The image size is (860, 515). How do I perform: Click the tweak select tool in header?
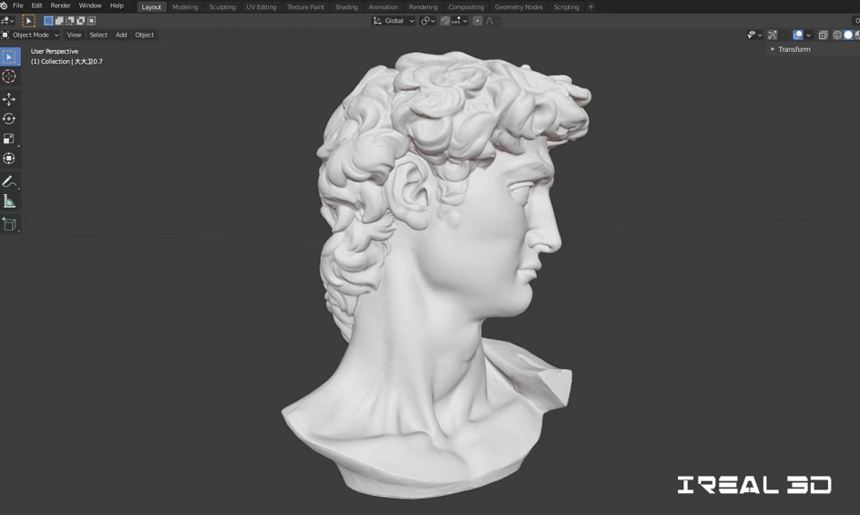[x=29, y=21]
